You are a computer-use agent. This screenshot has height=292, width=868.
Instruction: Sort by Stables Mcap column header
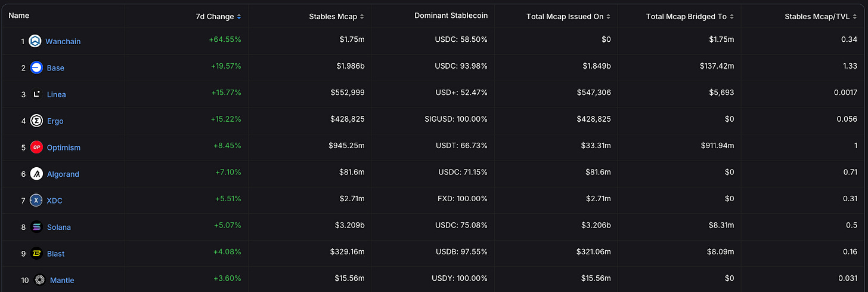(336, 16)
